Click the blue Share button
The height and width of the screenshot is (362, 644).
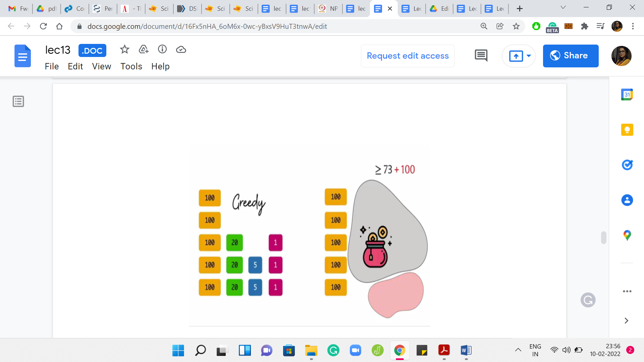(571, 56)
